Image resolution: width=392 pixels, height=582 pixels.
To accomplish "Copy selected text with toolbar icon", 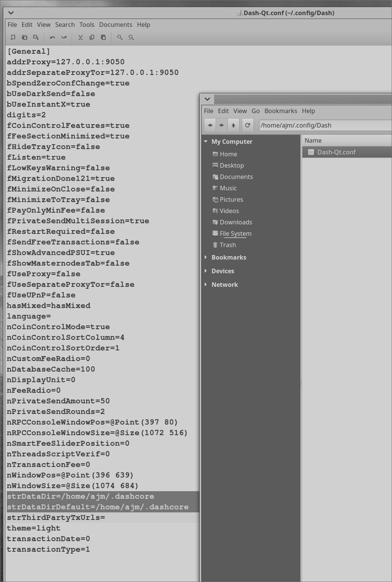I will [x=92, y=37].
